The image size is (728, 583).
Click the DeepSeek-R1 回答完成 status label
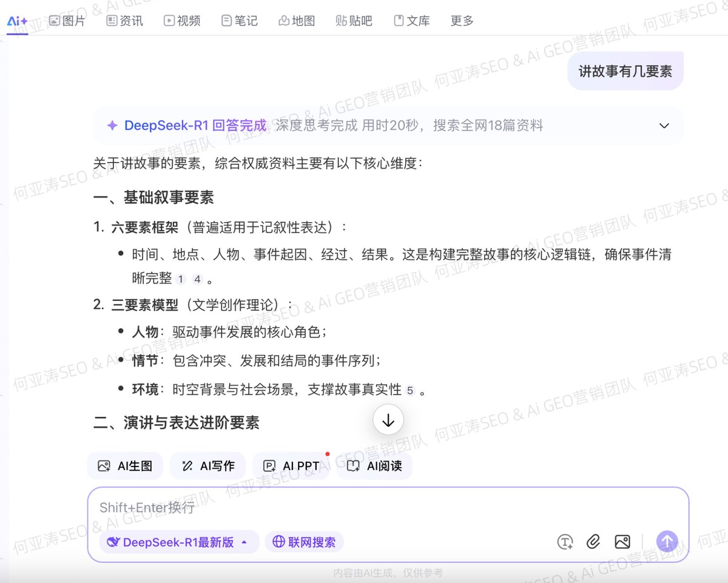(195, 126)
